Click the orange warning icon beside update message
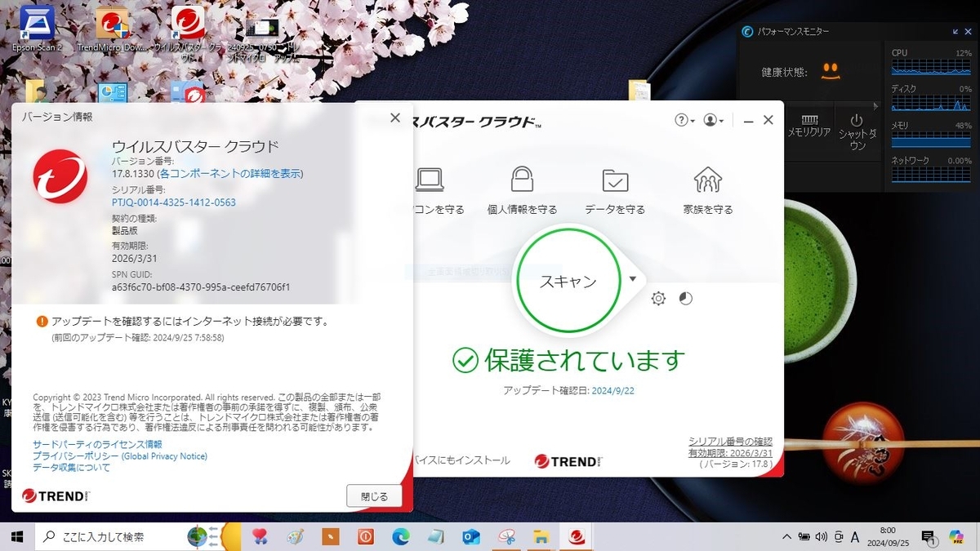The height and width of the screenshot is (551, 980). coord(42,322)
